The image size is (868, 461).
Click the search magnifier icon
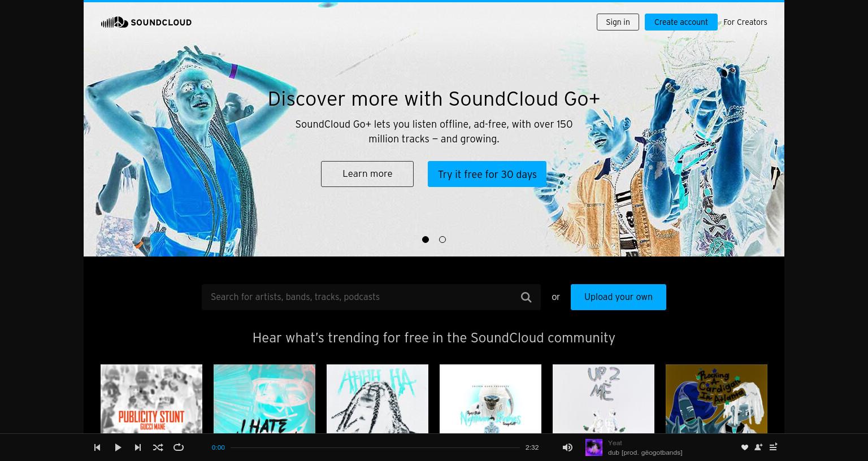(526, 297)
